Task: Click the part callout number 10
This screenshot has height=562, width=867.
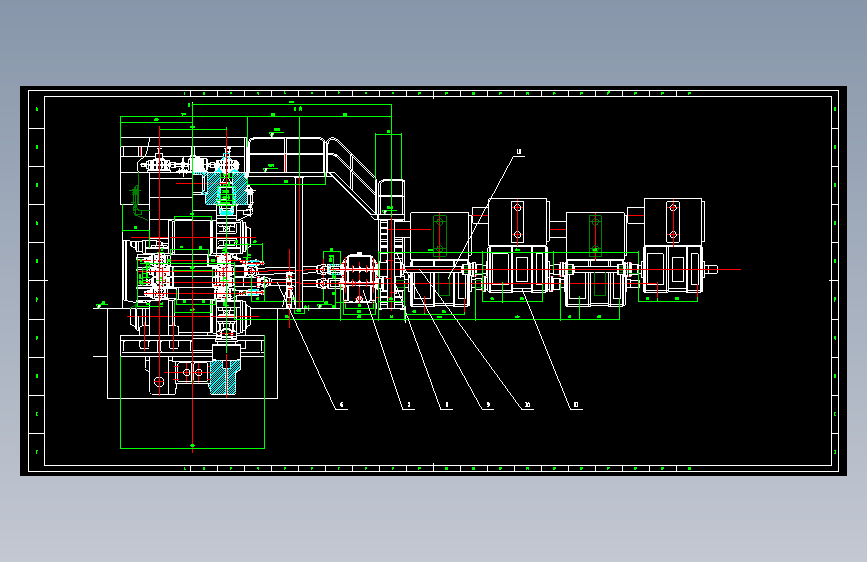Action: pos(527,405)
